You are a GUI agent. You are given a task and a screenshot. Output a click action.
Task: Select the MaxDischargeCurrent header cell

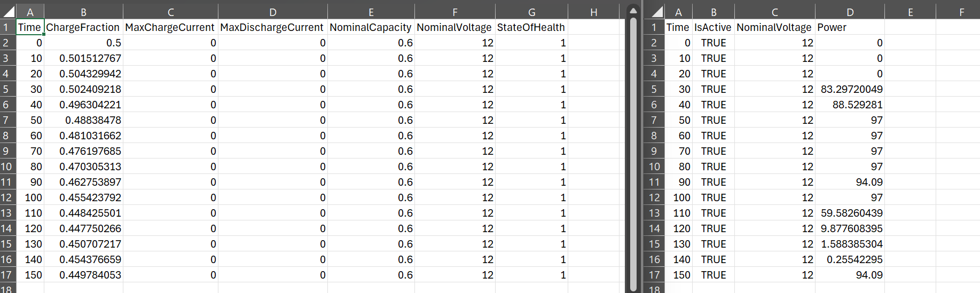pos(272,27)
